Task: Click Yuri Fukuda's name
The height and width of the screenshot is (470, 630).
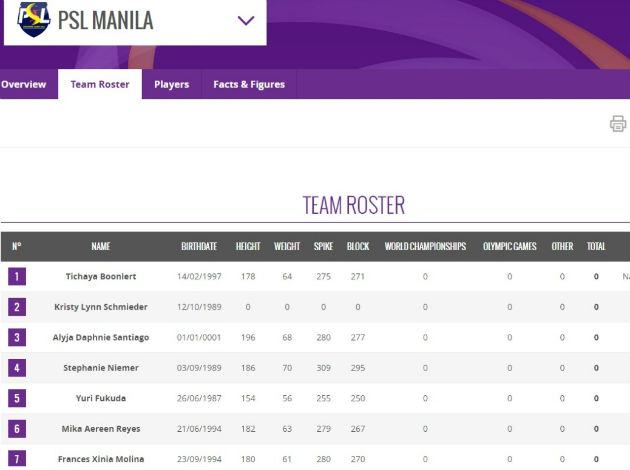Action: (100, 398)
